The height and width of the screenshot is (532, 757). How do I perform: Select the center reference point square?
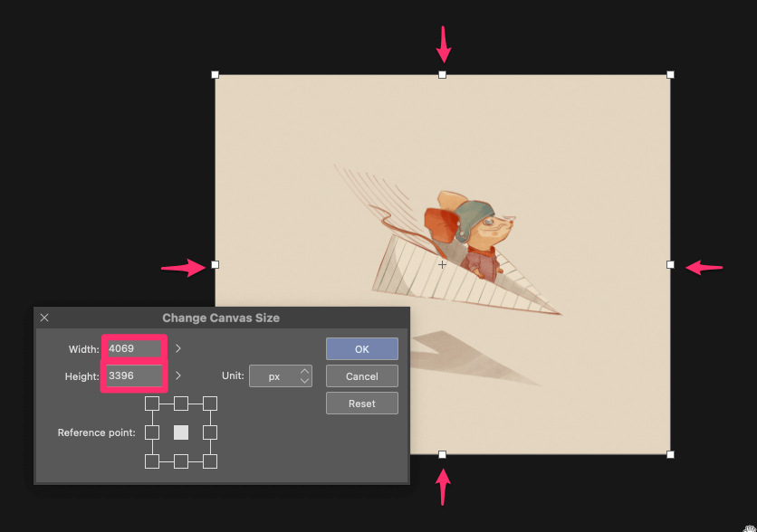[181, 432]
